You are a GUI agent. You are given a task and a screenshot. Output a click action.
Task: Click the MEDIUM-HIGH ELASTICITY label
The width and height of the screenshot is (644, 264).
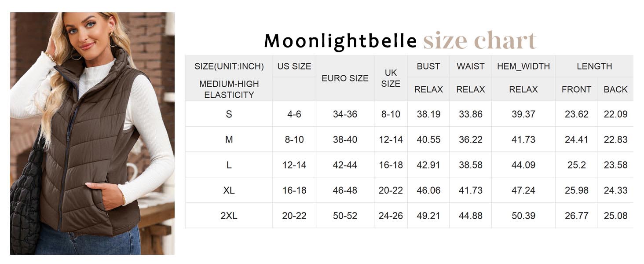tap(229, 89)
